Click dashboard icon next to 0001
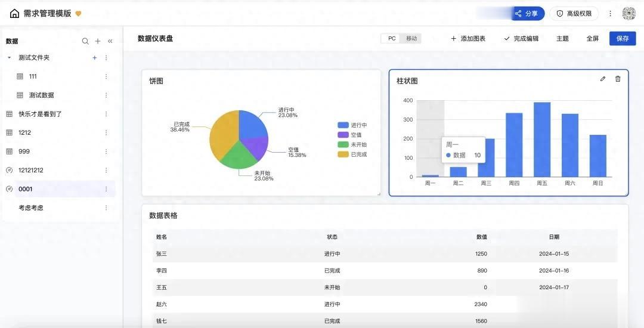 pyautogui.click(x=10, y=189)
